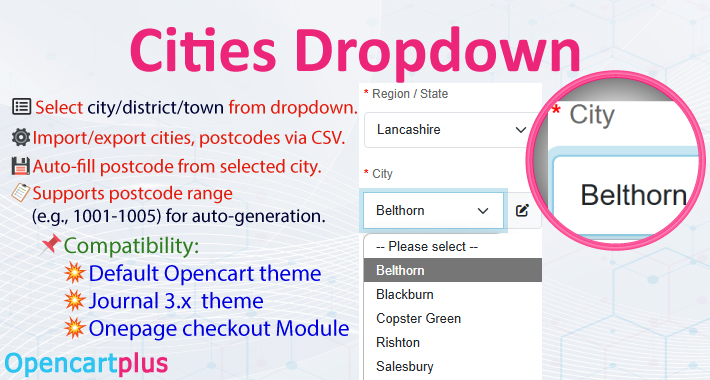Click the floppy disk icon before 'Auto-fill postcode'
The width and height of the screenshot is (710, 380).
[x=20, y=166]
